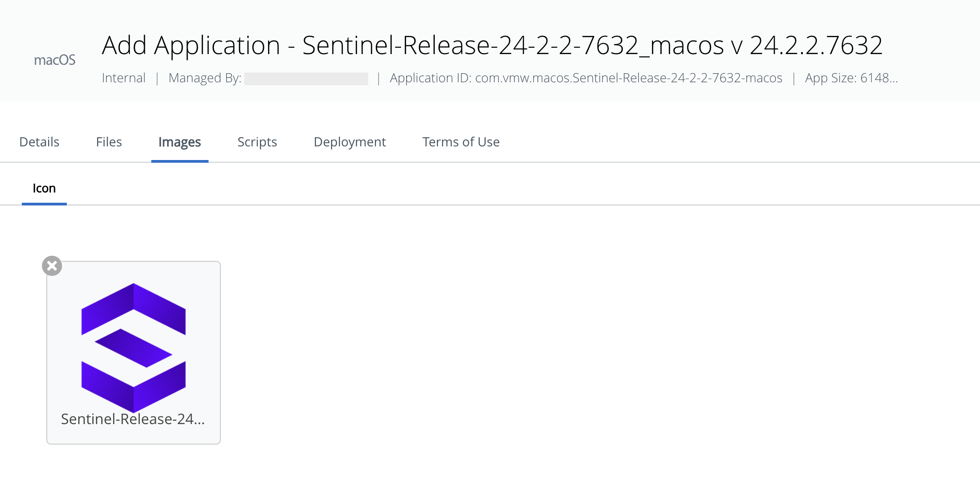
Task: Select the Icon sub-tab
Action: point(44,188)
